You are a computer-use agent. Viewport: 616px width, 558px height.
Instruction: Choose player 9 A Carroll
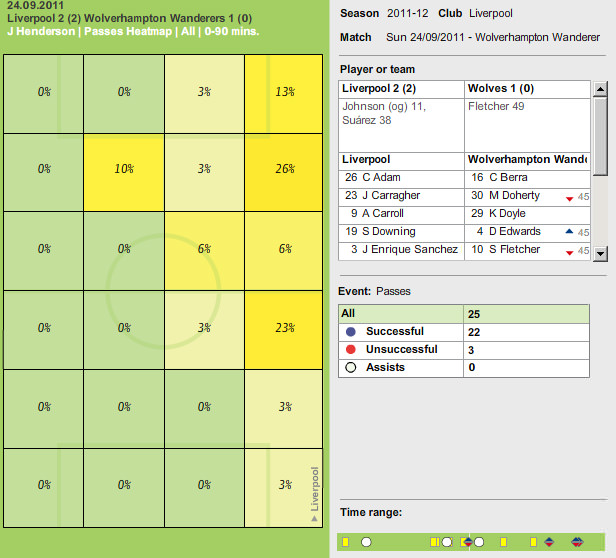tap(402, 213)
